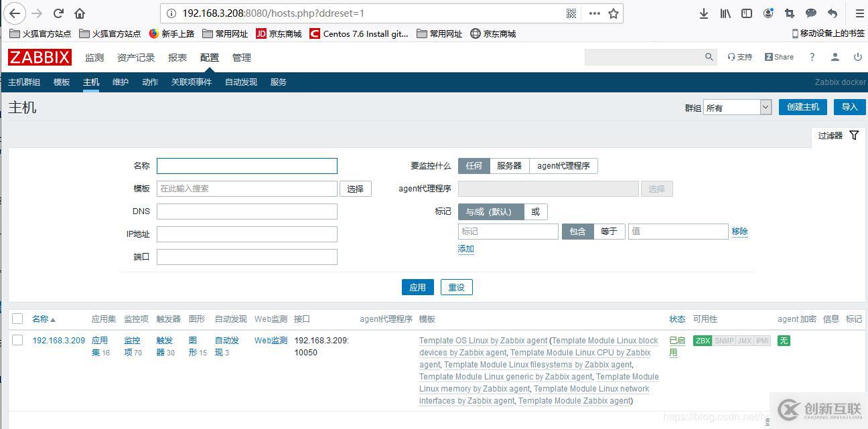Image resolution: width=868 pixels, height=429 pixels.
Task: Click the search magnifier icon in Zabbix header
Action: click(x=709, y=58)
